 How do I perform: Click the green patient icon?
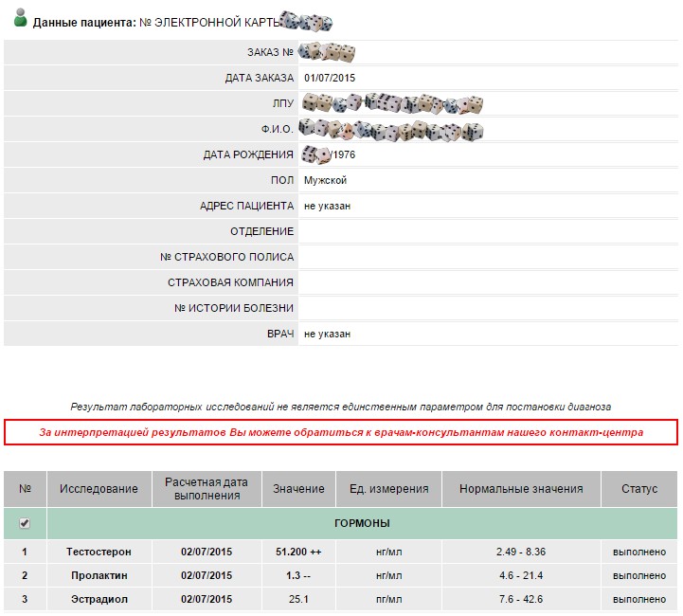click(19, 20)
